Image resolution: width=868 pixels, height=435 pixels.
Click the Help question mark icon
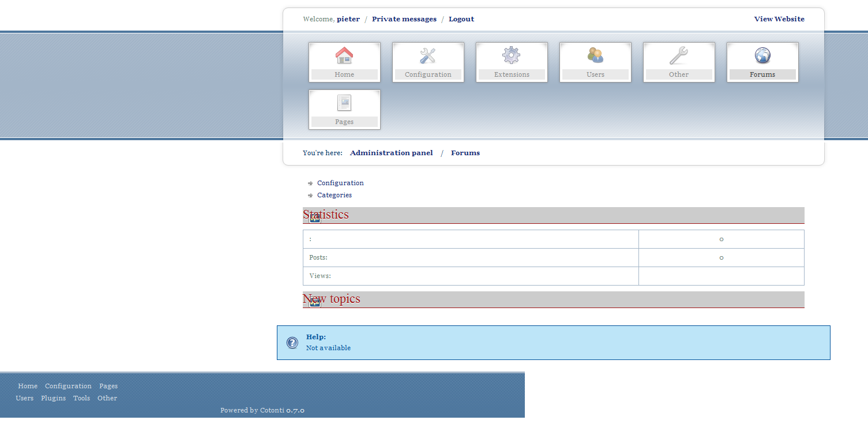click(292, 343)
